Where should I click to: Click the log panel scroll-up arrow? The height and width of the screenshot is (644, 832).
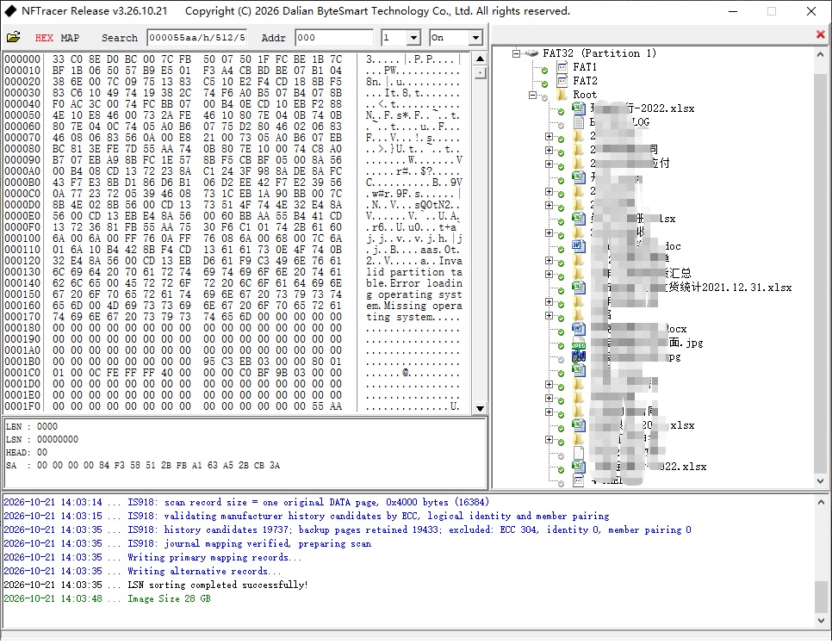(x=820, y=501)
